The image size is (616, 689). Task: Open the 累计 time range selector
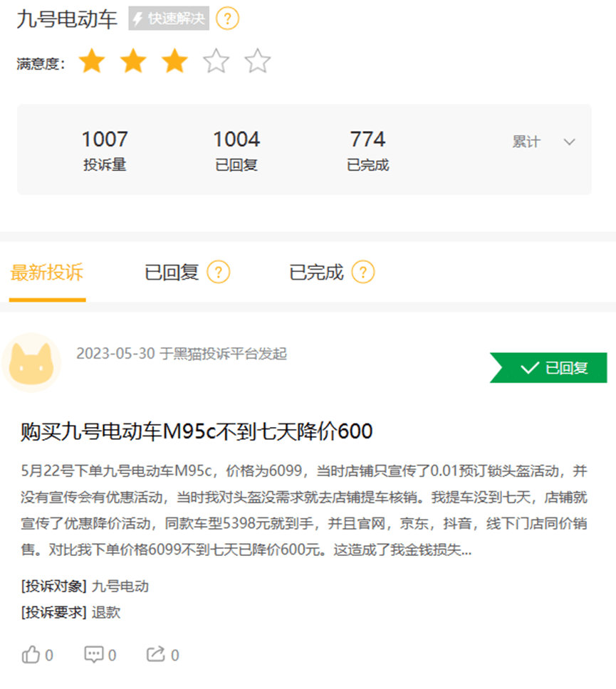(x=543, y=142)
